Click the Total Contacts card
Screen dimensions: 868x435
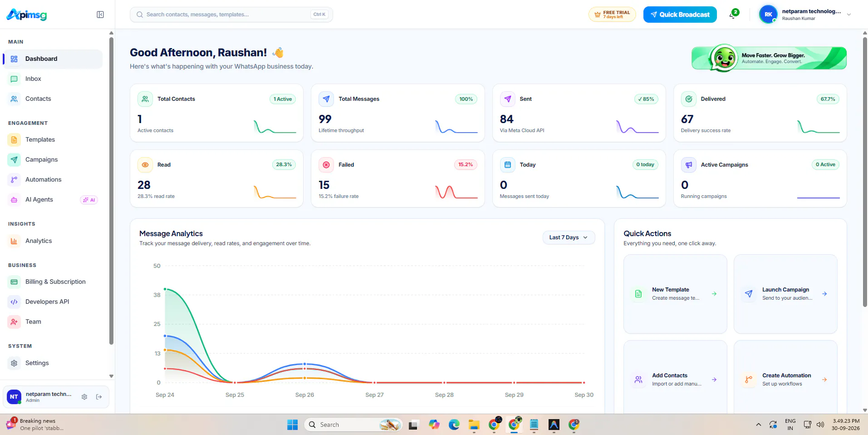click(216, 113)
